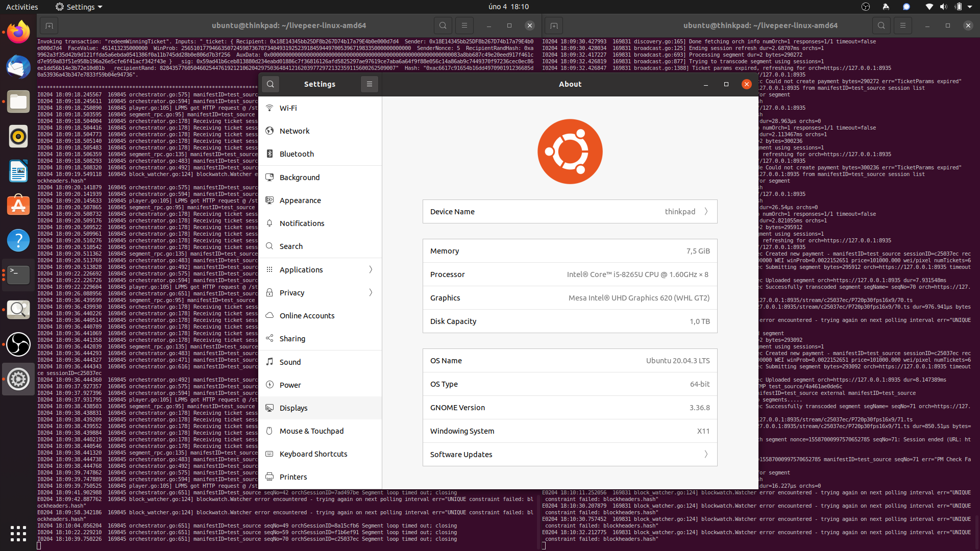Image resolution: width=980 pixels, height=551 pixels.
Task: Open the Activities overview
Action: click(22, 7)
